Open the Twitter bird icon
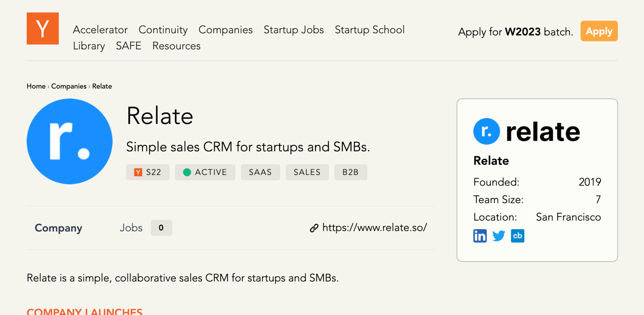 coord(499,236)
